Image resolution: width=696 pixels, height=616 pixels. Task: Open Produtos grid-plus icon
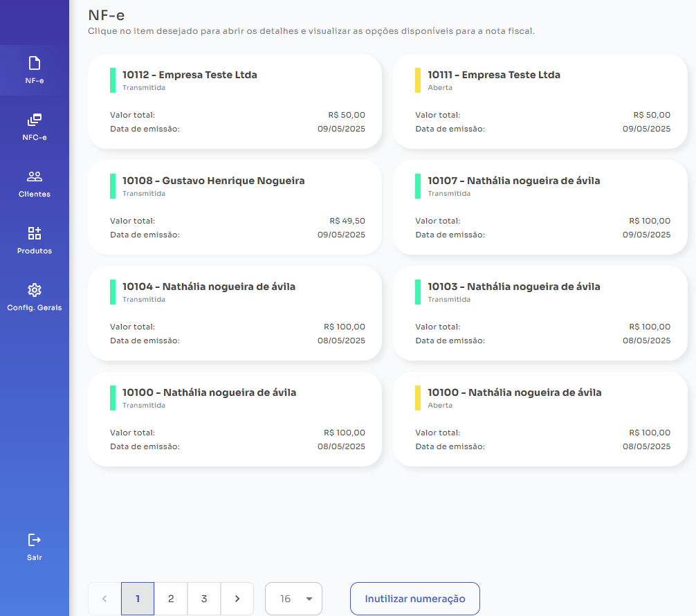coord(34,233)
